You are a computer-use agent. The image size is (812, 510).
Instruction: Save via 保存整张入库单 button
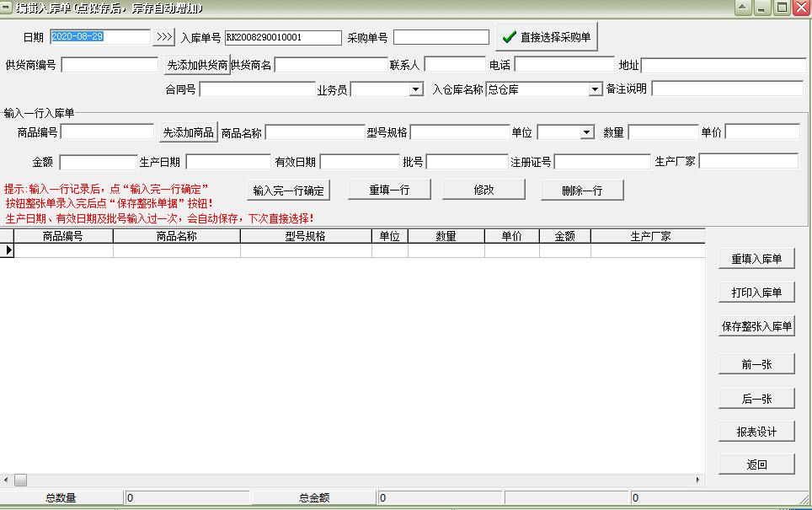click(x=756, y=326)
